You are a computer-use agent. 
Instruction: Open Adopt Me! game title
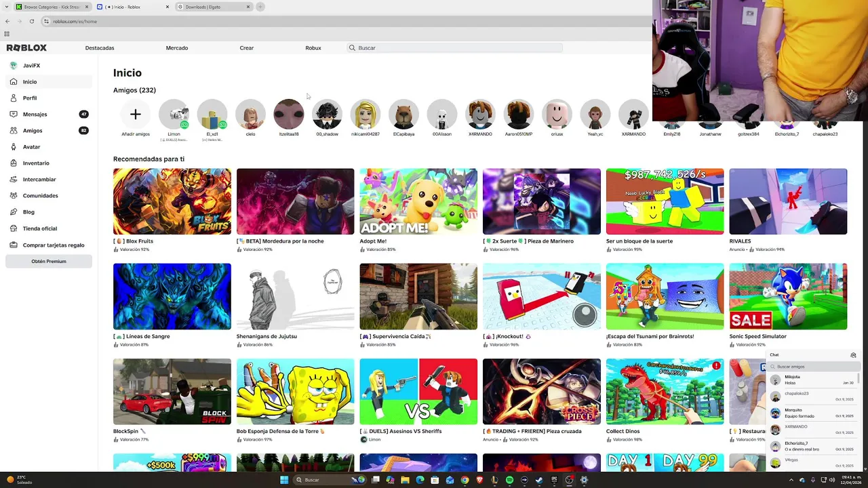(373, 241)
